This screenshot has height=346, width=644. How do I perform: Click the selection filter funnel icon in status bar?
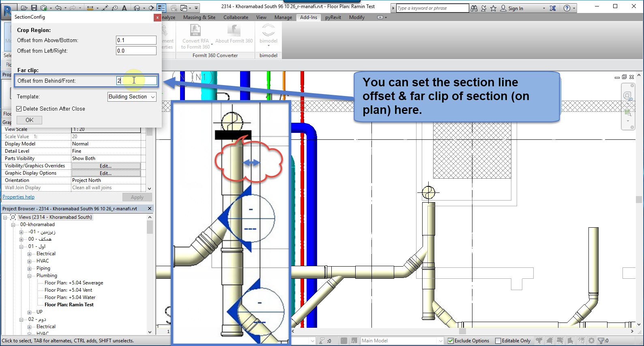point(601,341)
